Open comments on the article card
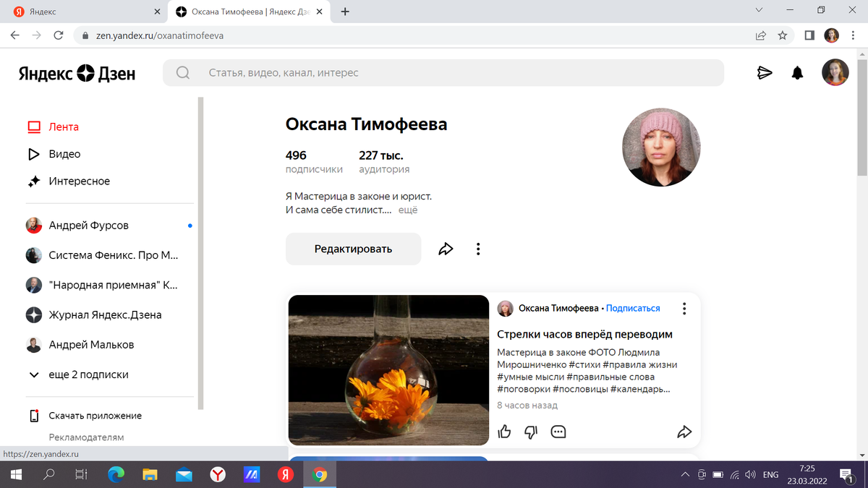 (558, 432)
